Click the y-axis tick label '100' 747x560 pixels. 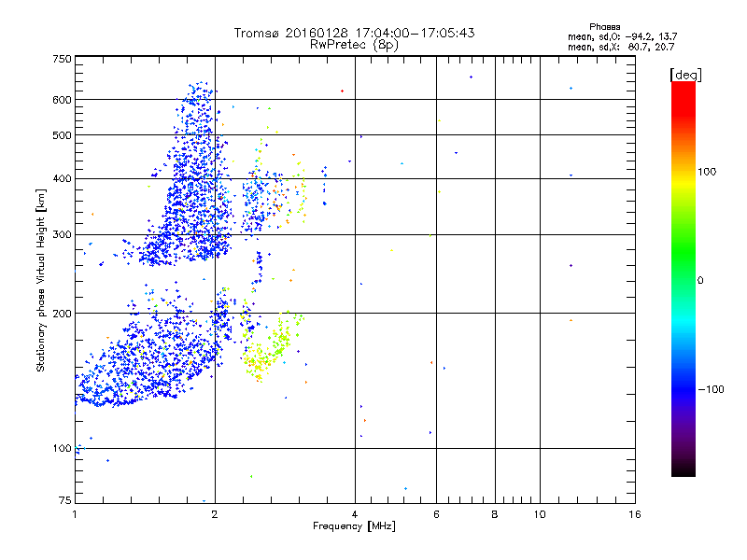point(62,449)
